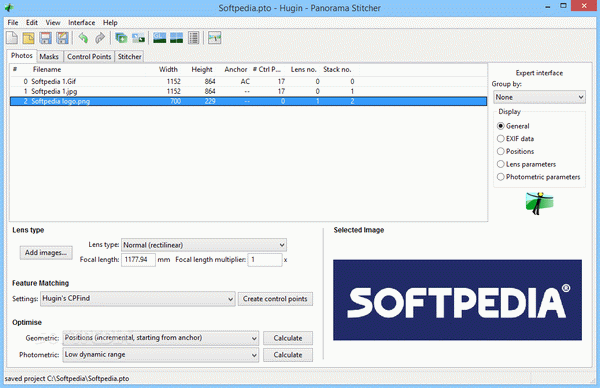
Task: Switch display to Lens parameters
Action: tap(500, 164)
